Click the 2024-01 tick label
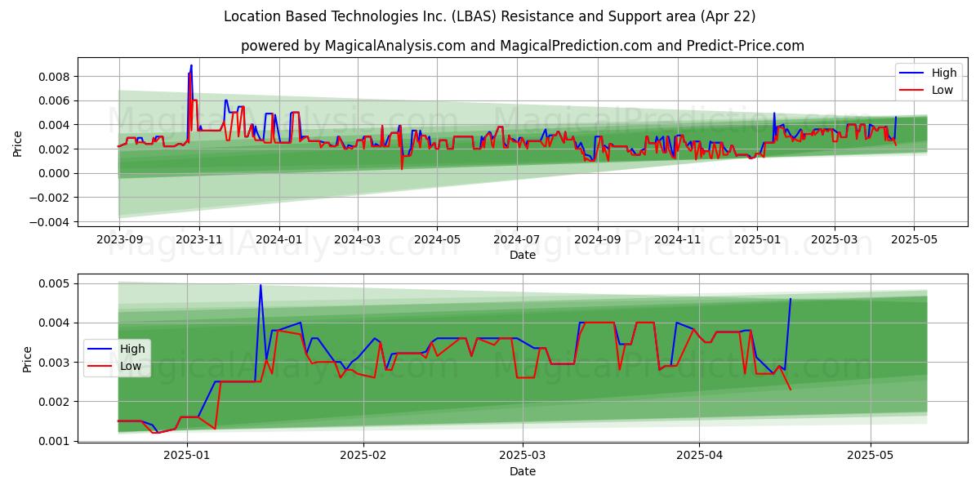Screen dimensions: 980x490 pyautogui.click(x=279, y=239)
